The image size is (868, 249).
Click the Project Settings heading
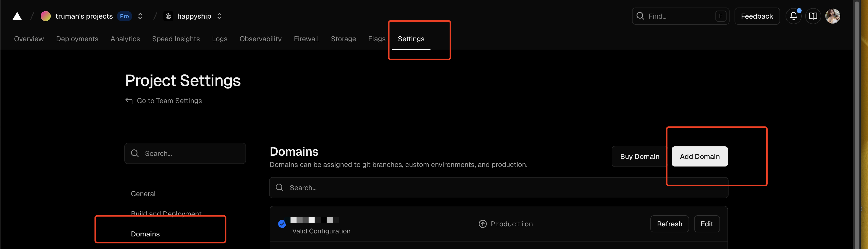tap(183, 81)
